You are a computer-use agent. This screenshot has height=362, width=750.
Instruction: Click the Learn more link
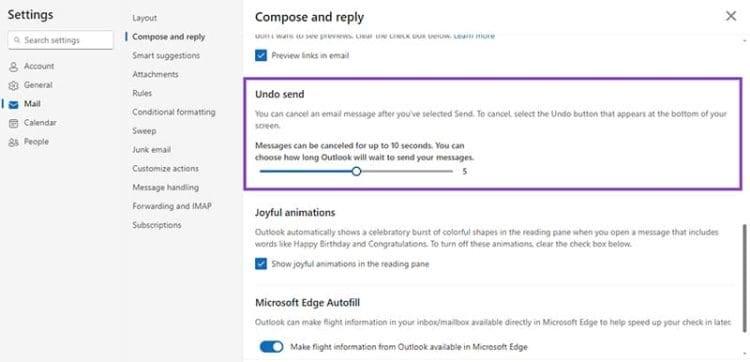click(474, 36)
